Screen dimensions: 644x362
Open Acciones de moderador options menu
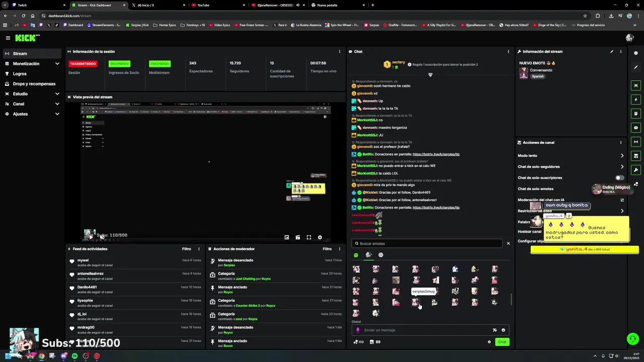coord(339,249)
